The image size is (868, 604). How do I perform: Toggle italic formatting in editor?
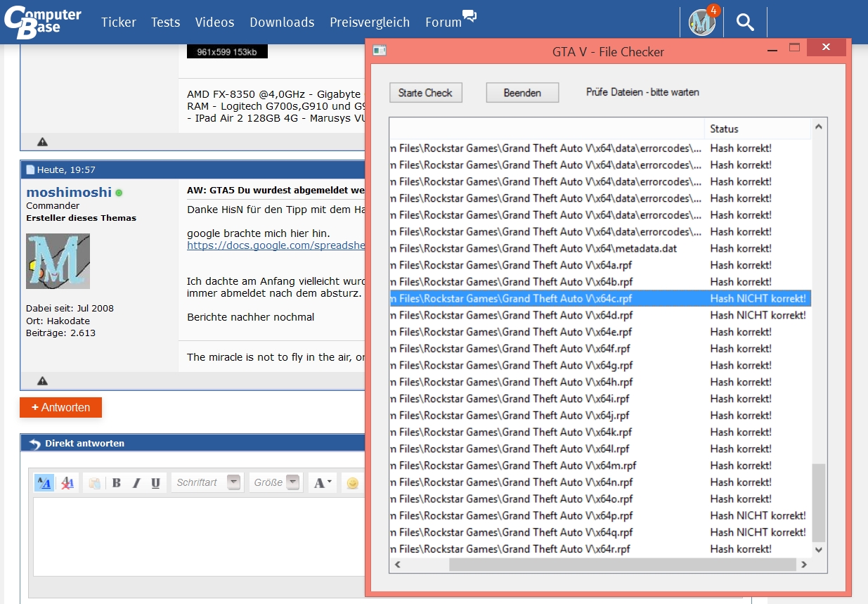tap(136, 482)
